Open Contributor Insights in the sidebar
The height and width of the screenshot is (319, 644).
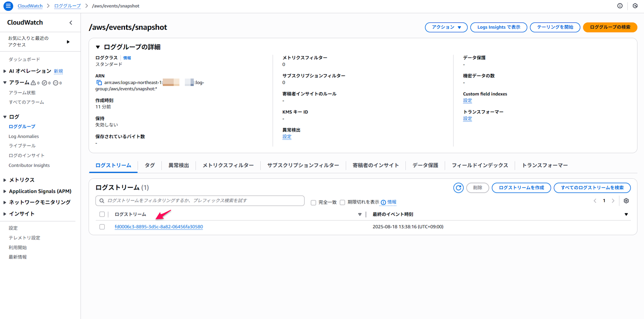(x=29, y=165)
